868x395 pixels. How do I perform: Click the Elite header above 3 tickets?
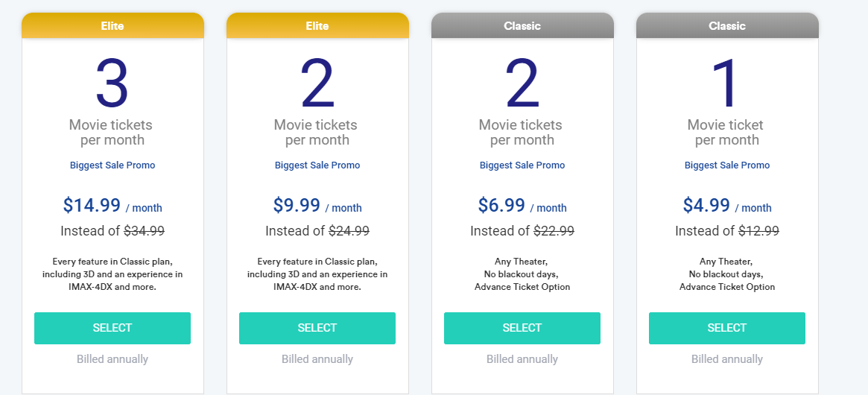pyautogui.click(x=113, y=25)
